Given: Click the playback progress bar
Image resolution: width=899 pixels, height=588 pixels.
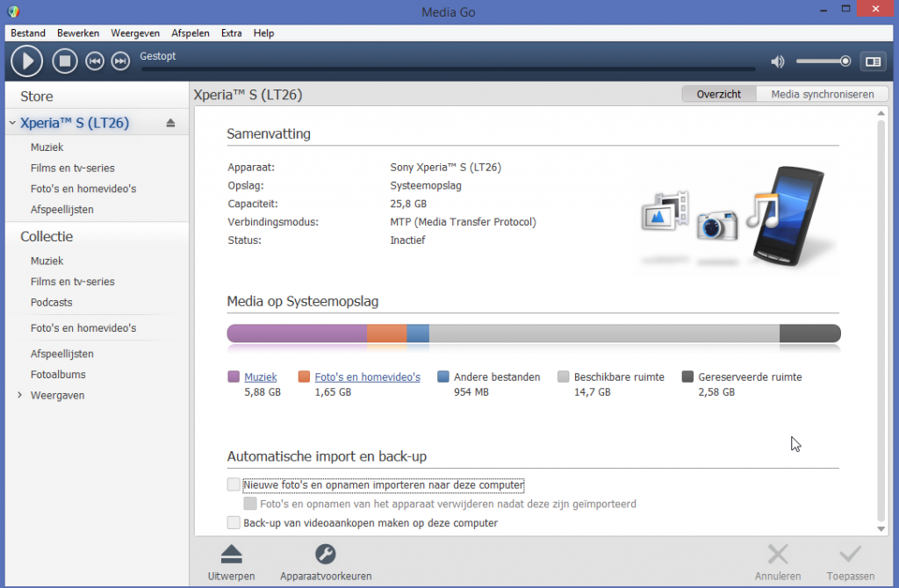Looking at the screenshot, I should (448, 69).
